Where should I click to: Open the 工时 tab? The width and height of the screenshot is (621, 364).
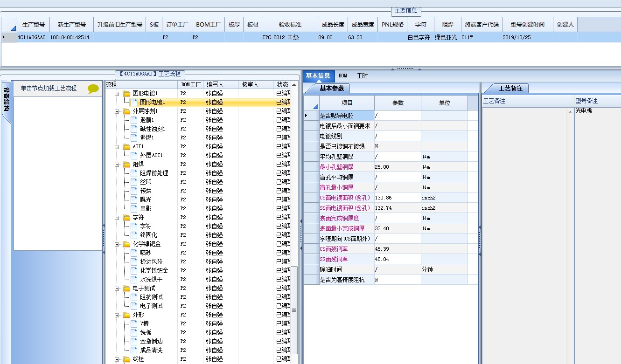363,76
